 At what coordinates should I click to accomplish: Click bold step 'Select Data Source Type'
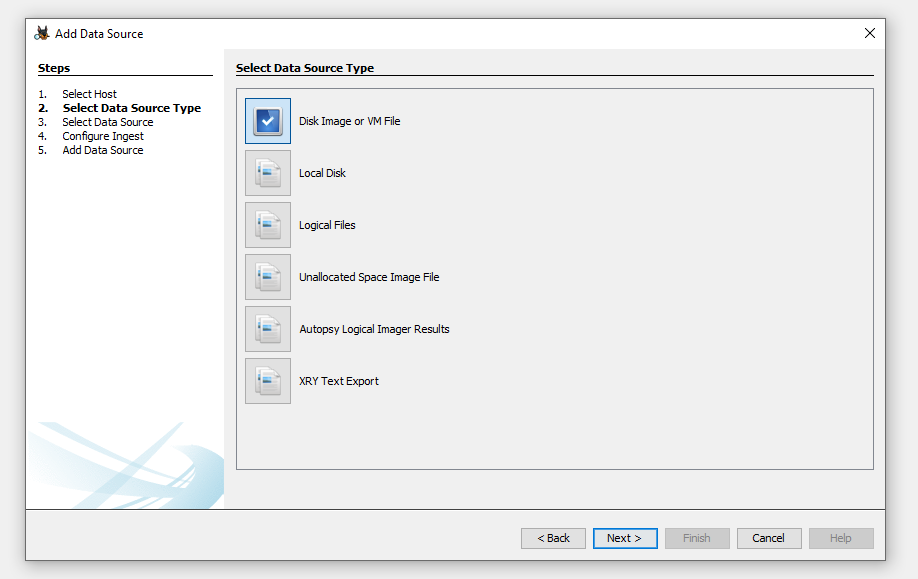click(132, 108)
